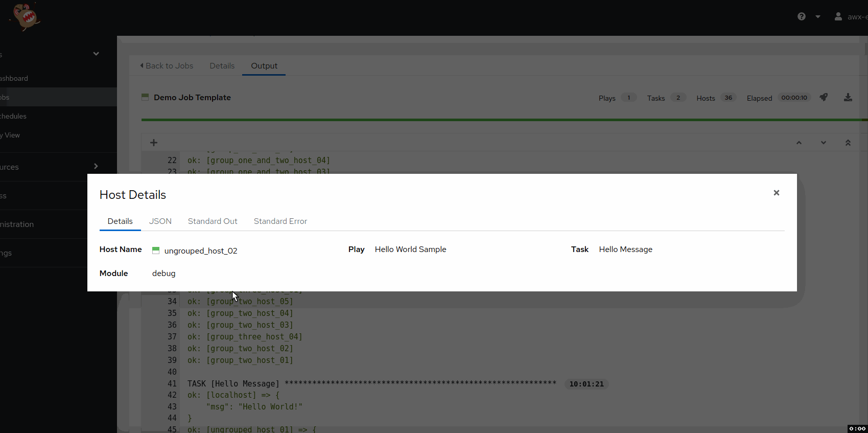Viewport: 868px width, 433px height.
Task: Close the Host Details dialog
Action: [777, 193]
